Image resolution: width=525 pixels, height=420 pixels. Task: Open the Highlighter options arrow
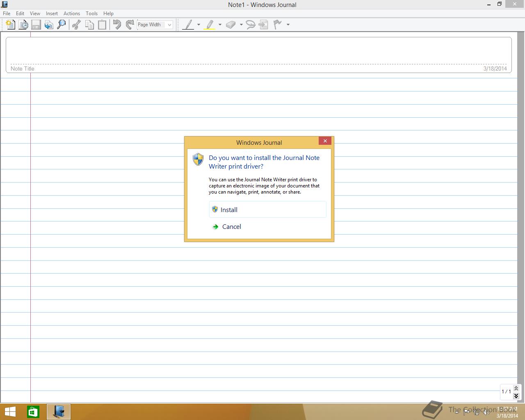tap(220, 25)
